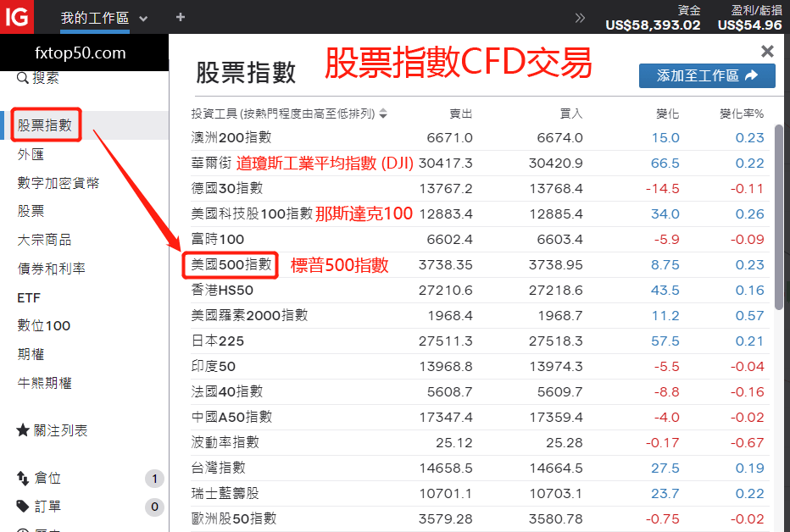Expand the double-chevron panel arrow

pyautogui.click(x=580, y=18)
